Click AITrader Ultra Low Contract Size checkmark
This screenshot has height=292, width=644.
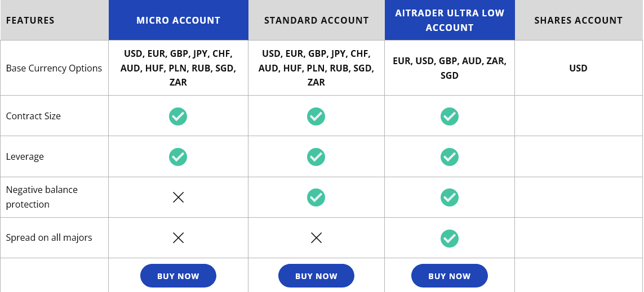coord(449,116)
